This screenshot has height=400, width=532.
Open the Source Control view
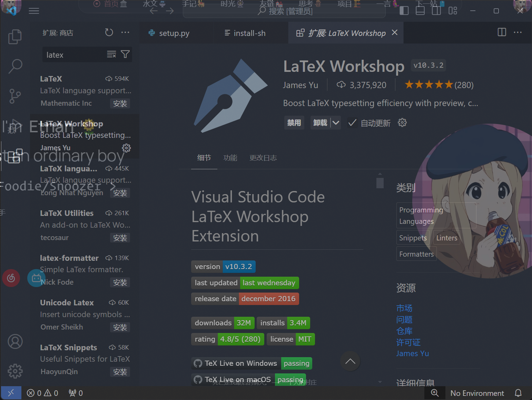click(x=15, y=96)
